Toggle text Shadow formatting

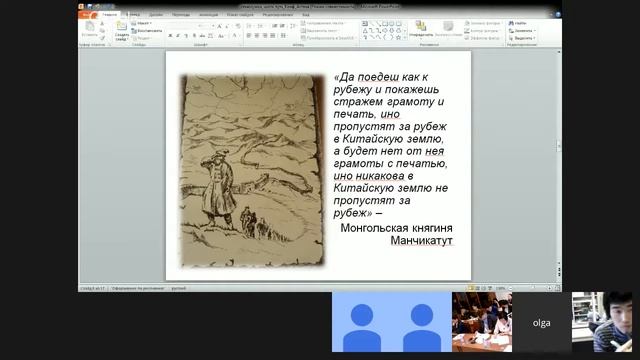[x=194, y=36]
